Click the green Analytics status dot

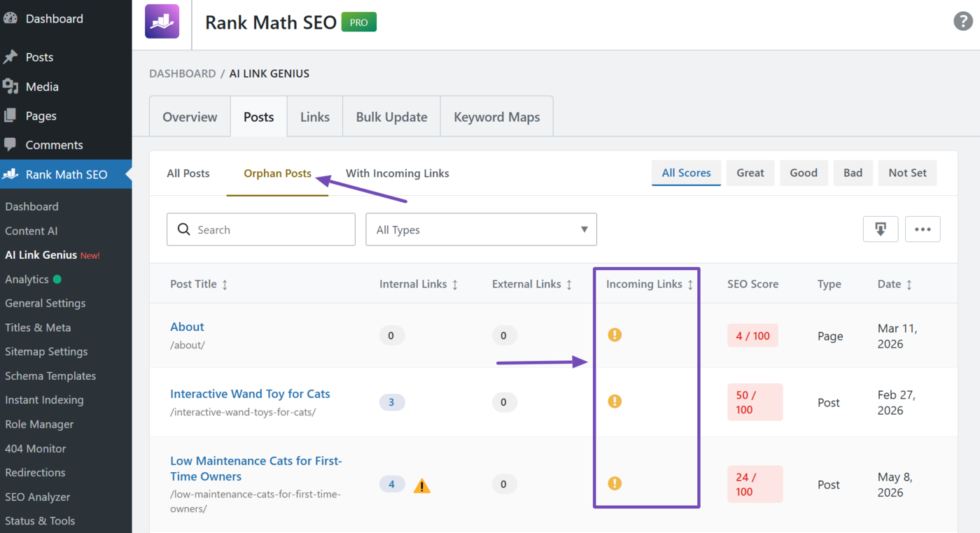coord(57,279)
